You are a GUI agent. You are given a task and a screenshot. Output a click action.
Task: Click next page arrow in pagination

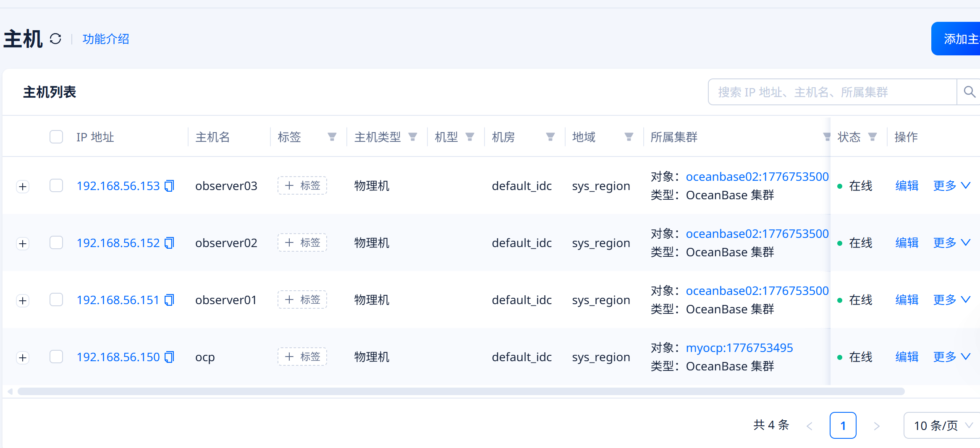[x=876, y=426]
